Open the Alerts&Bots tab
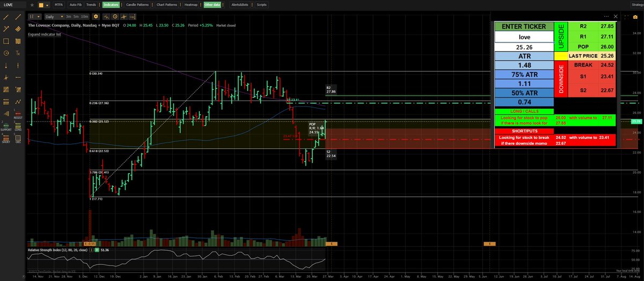644x281 pixels. point(240,5)
